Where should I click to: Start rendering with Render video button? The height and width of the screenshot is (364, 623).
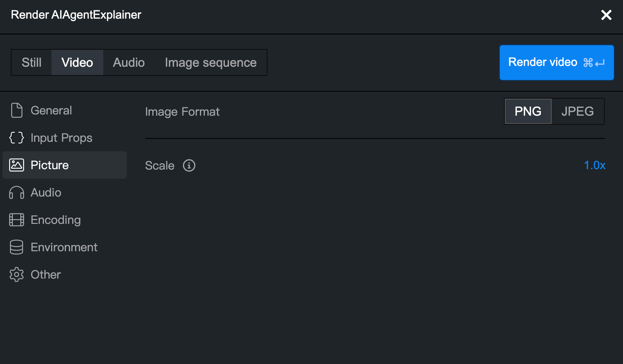tap(557, 63)
